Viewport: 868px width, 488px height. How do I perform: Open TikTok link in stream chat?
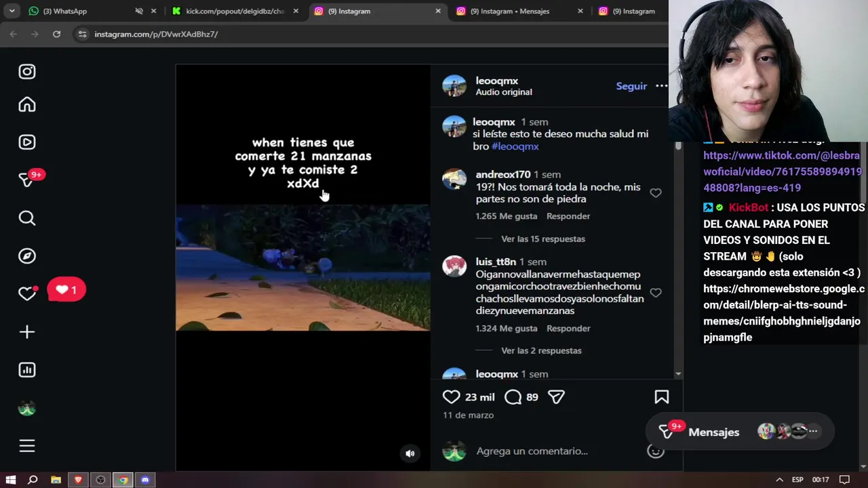coord(782,171)
